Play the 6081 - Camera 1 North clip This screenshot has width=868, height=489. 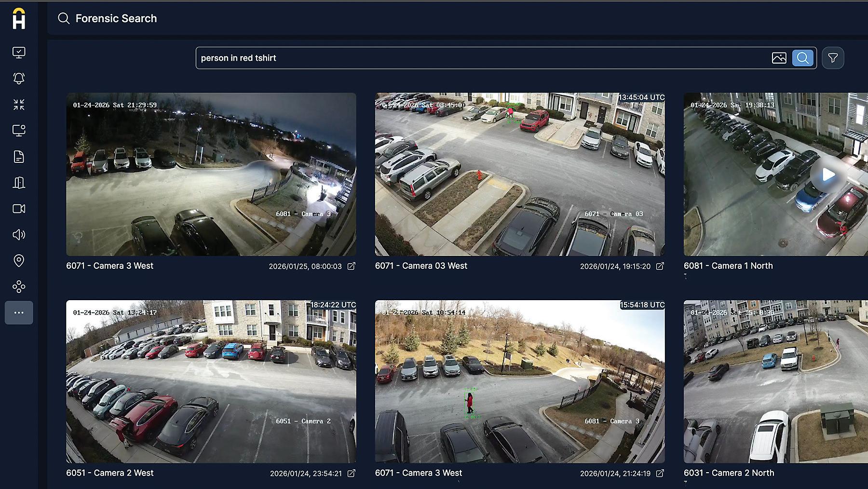[x=828, y=174]
